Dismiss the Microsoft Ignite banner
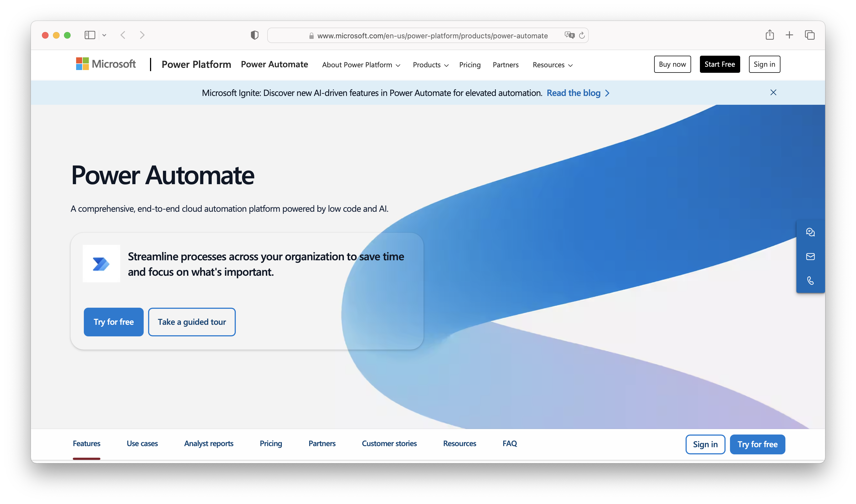856x504 pixels. [773, 92]
